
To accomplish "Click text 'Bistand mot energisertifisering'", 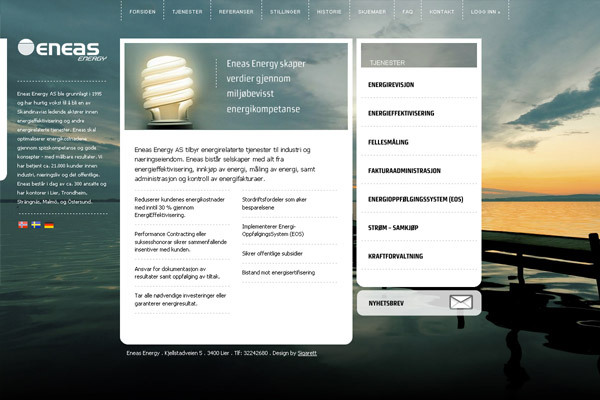I will [x=278, y=273].
